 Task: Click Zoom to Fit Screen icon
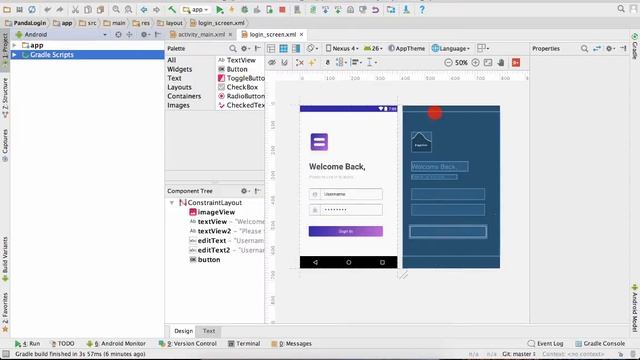click(488, 62)
